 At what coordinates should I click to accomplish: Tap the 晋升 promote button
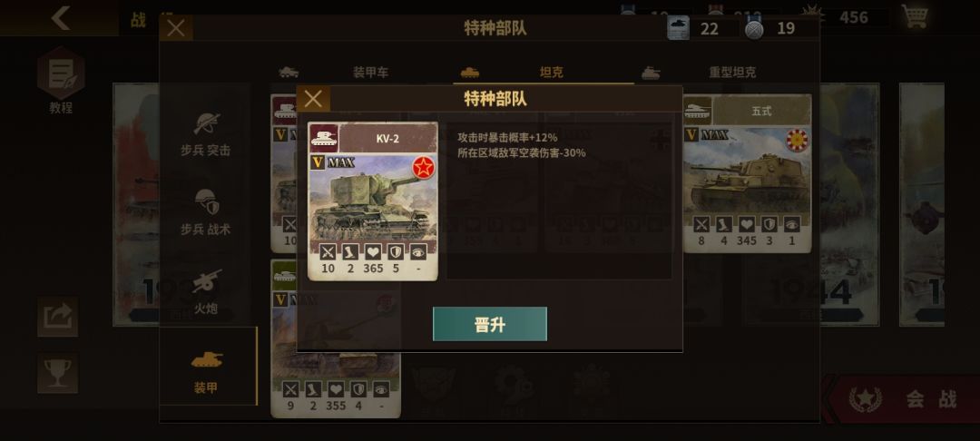[489, 324]
